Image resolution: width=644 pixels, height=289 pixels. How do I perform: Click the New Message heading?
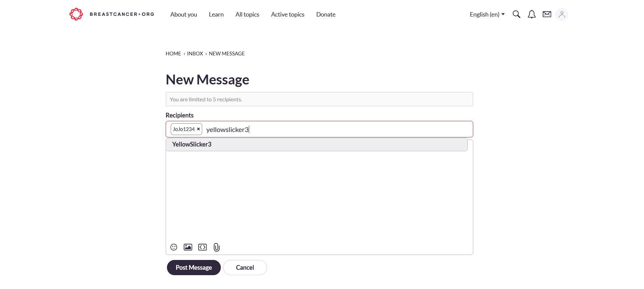208,80
